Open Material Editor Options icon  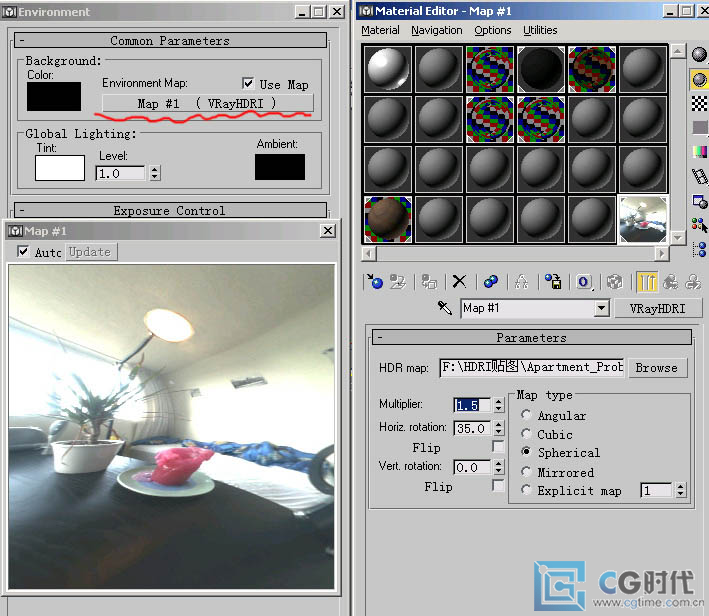tap(699, 200)
